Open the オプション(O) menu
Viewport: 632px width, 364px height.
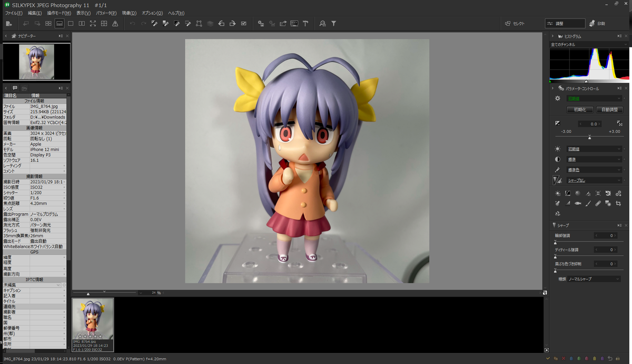tap(152, 13)
